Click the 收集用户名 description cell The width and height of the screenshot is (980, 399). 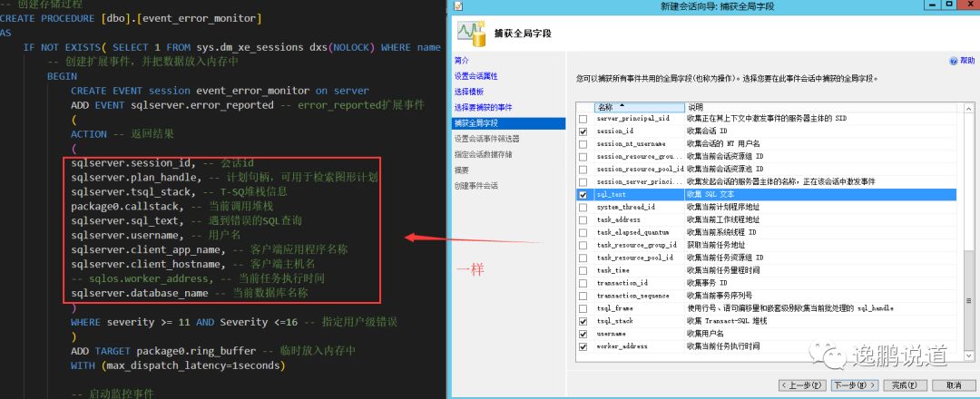[x=705, y=334]
